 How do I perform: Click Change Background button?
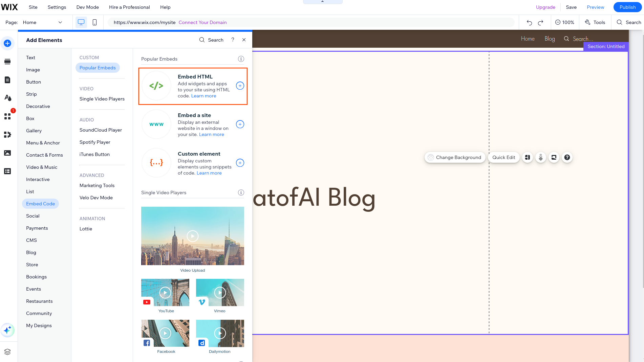point(455,157)
